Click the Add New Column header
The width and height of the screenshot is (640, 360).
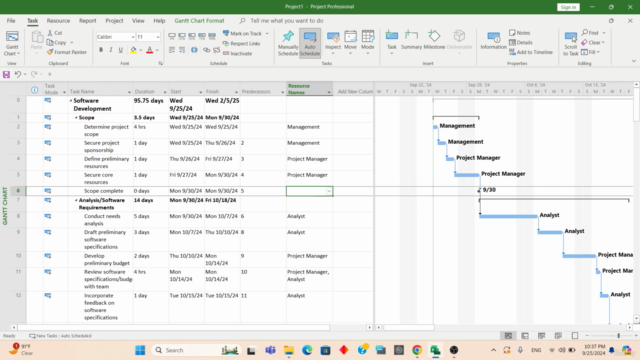click(x=355, y=91)
